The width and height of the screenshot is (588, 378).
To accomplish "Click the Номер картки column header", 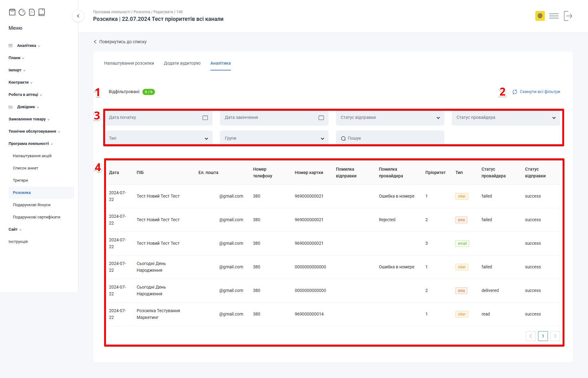I will (309, 172).
